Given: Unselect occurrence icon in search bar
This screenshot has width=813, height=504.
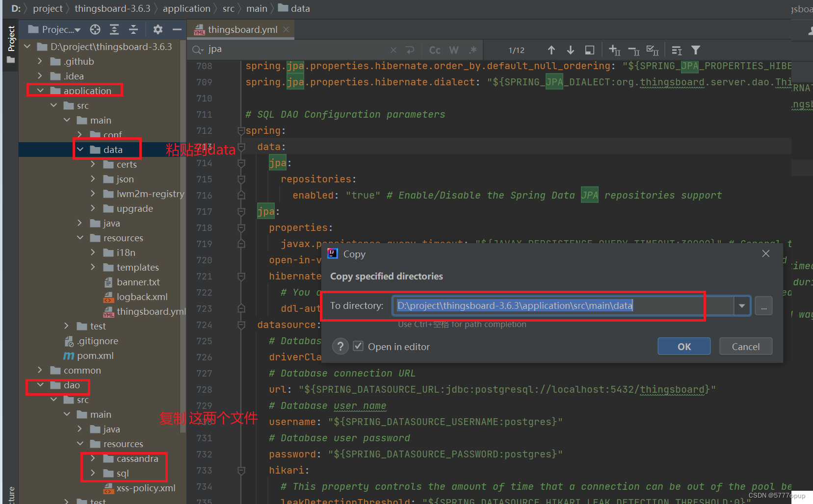Looking at the screenshot, I should [633, 50].
